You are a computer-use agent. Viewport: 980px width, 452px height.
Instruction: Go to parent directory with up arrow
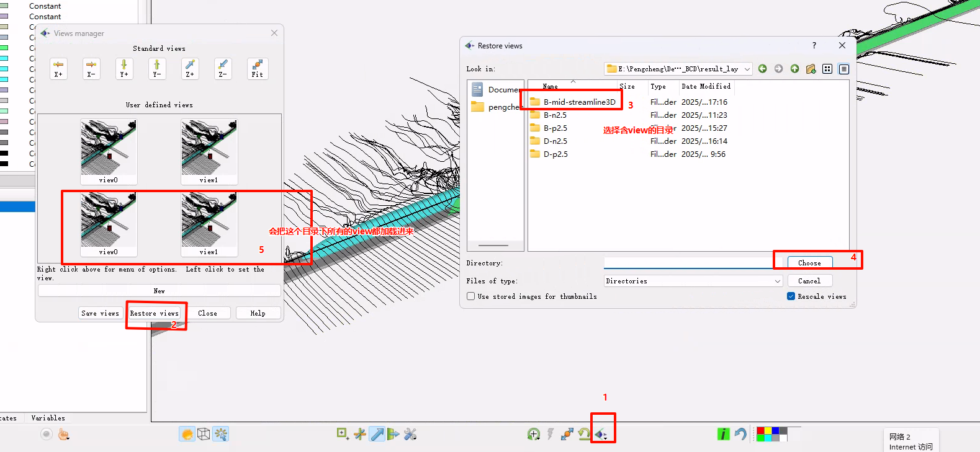tap(794, 69)
